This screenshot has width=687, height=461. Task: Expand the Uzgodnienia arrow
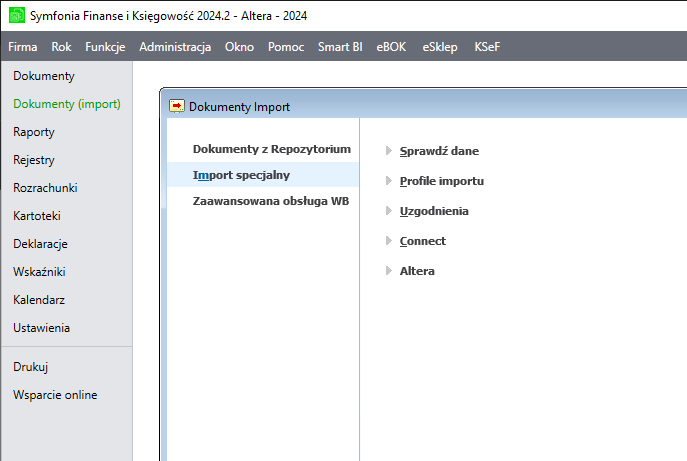pos(389,211)
